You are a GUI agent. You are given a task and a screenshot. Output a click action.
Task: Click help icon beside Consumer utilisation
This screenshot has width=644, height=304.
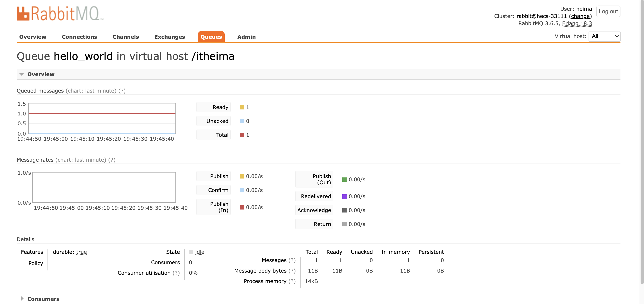pos(176,273)
